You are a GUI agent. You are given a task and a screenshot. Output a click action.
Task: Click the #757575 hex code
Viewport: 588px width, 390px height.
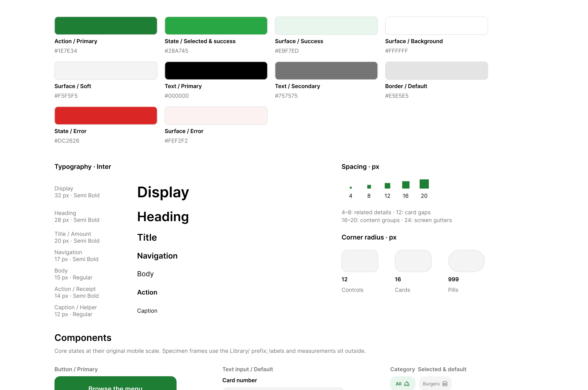coord(286,96)
